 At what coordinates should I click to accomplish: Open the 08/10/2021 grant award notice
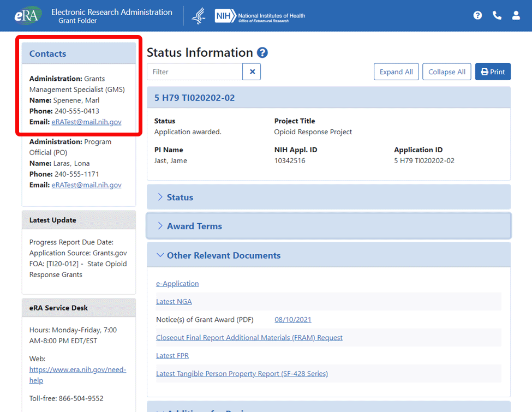(x=293, y=319)
